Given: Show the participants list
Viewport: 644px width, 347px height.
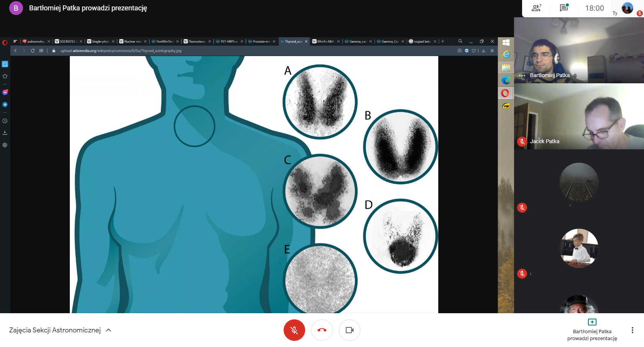Looking at the screenshot, I should point(536,8).
